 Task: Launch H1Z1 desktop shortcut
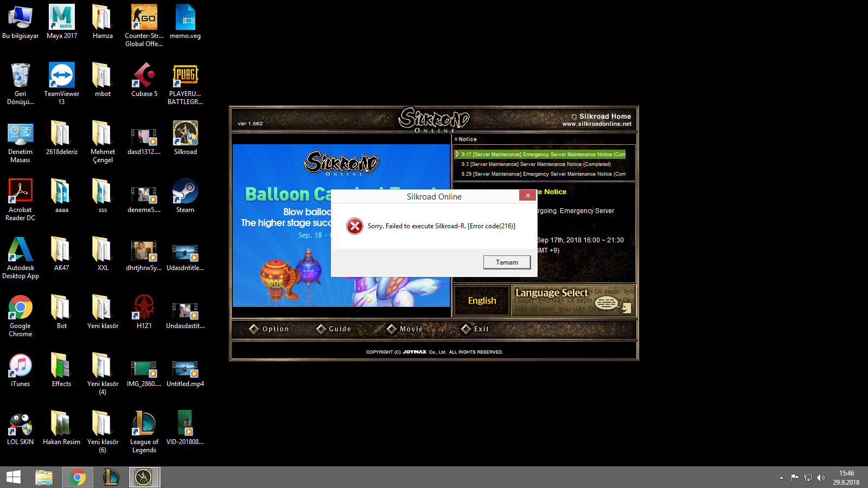point(144,312)
